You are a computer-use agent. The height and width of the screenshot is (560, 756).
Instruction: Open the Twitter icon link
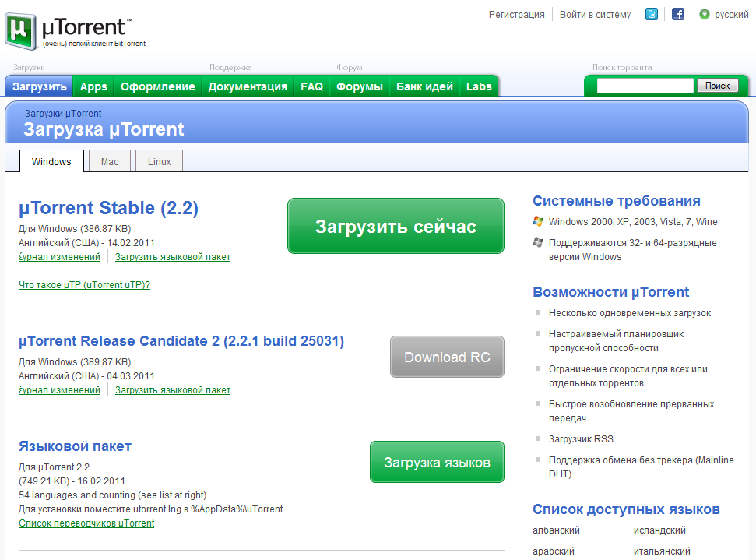[x=652, y=15]
